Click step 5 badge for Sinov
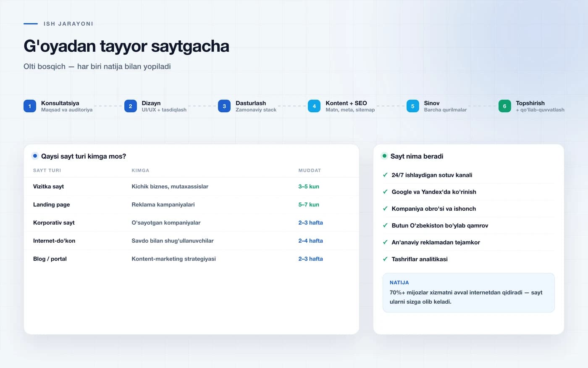Viewport: 588px width, 368px height. coord(413,106)
